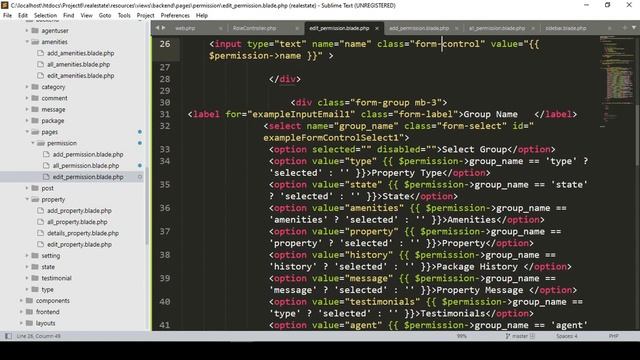Click folder icon of message
Screen dimensions: 640x360
pos(35,109)
